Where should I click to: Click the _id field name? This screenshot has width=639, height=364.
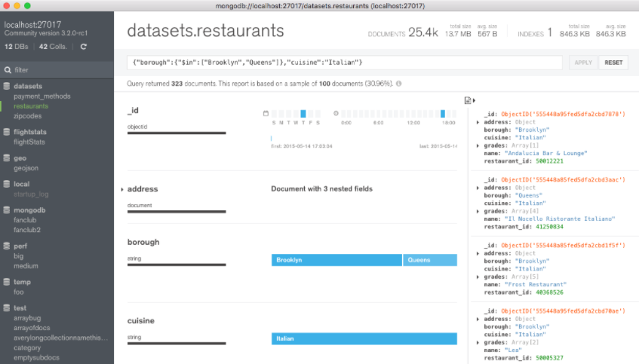(133, 110)
